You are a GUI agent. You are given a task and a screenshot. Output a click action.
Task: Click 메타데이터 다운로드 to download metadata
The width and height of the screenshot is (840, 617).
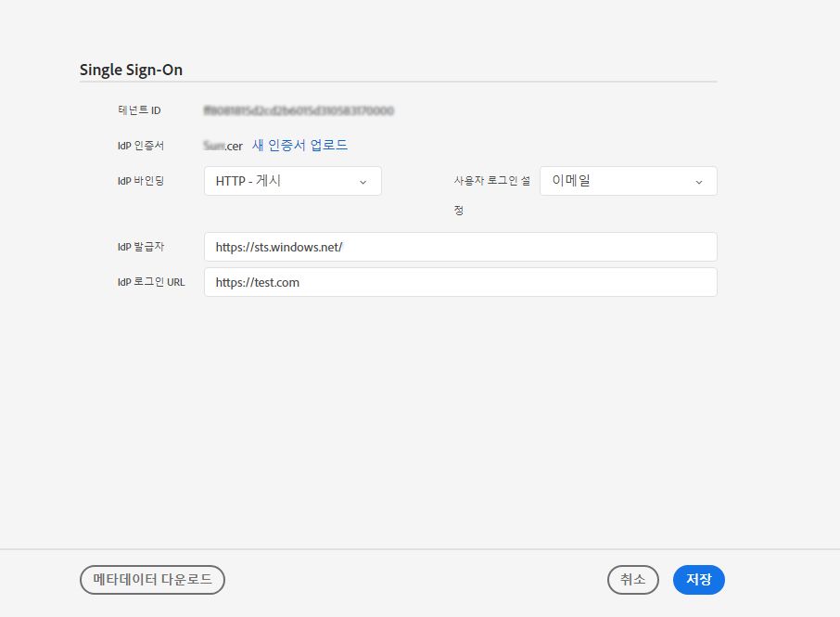[152, 579]
